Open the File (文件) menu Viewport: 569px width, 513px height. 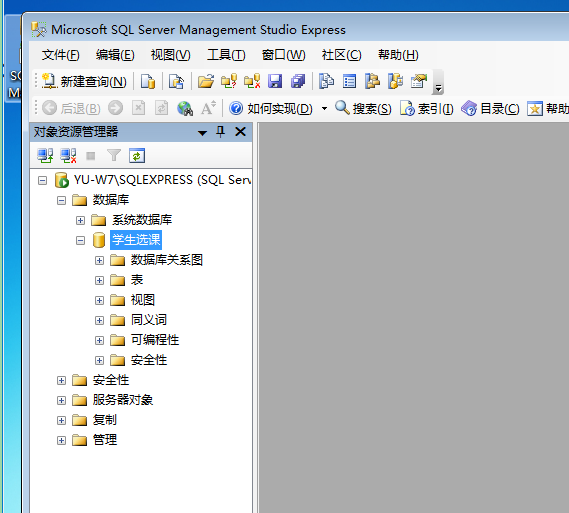[x=61, y=55]
